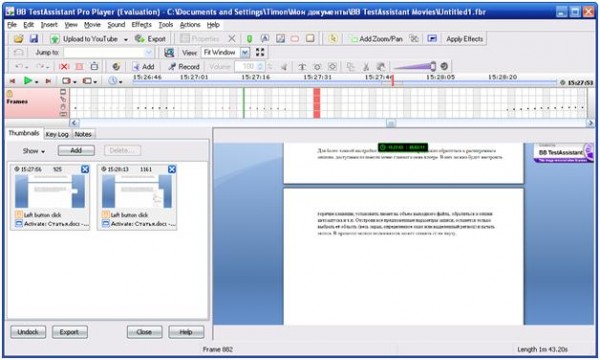Open the File menu
The image size is (600, 360).
pos(12,25)
